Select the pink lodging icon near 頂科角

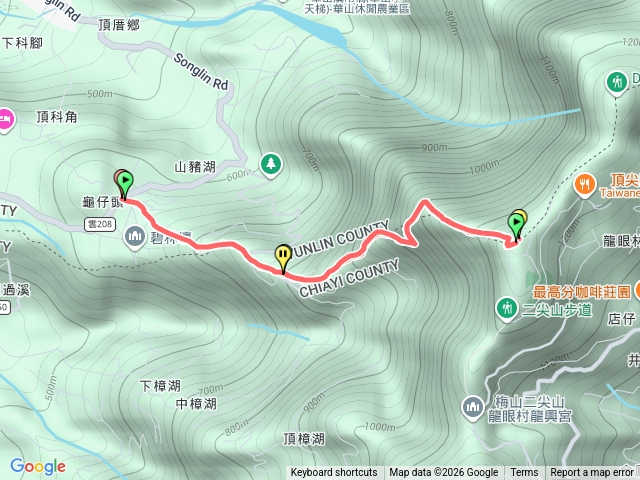coord(6,120)
